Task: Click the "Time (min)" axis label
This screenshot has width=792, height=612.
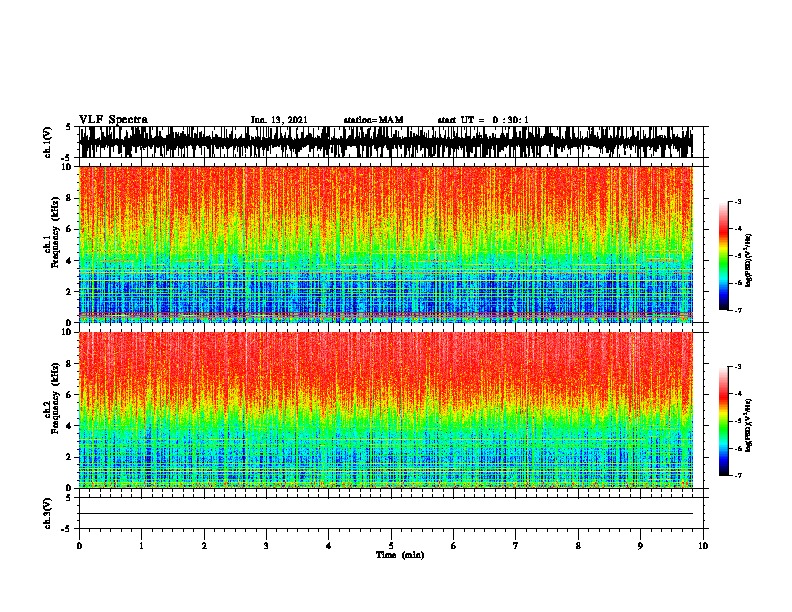Action: click(x=400, y=555)
